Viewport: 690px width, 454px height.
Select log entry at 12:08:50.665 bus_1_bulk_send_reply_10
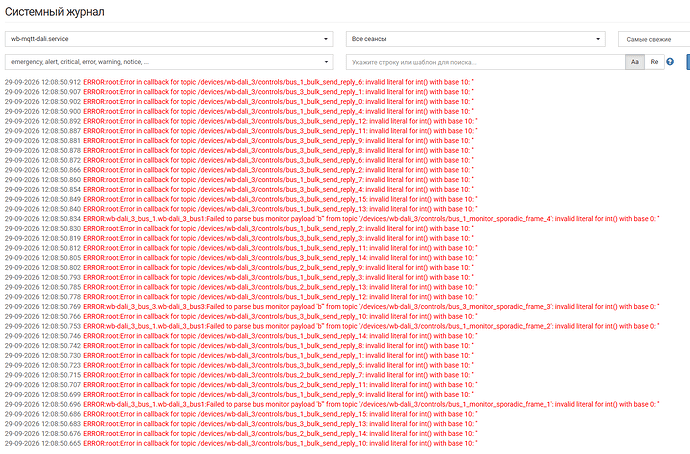pos(241,443)
